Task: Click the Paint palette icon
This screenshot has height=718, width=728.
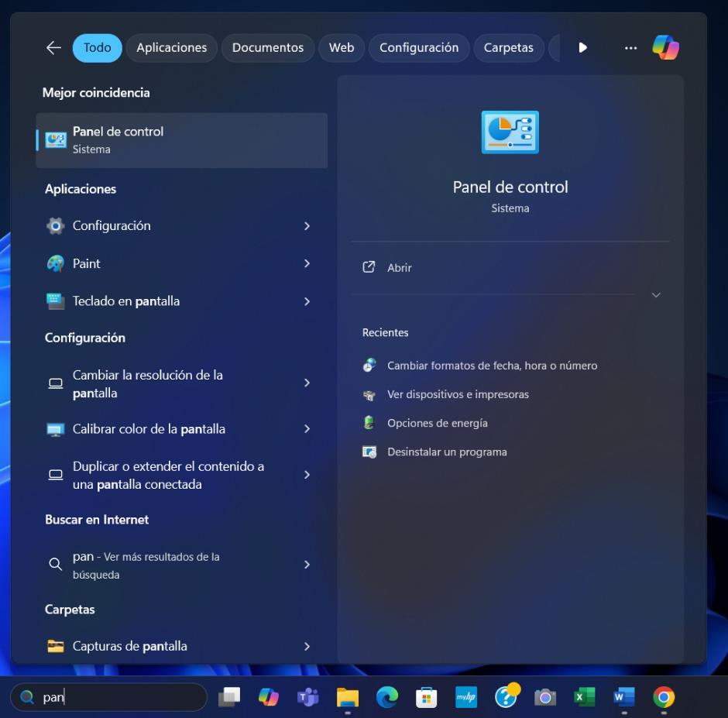Action: 56,263
